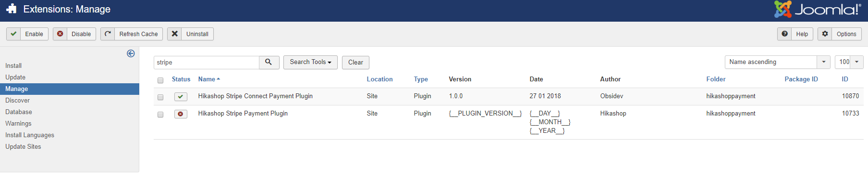
Task: Open Discover in the sidebar menu
Action: pos(18,100)
